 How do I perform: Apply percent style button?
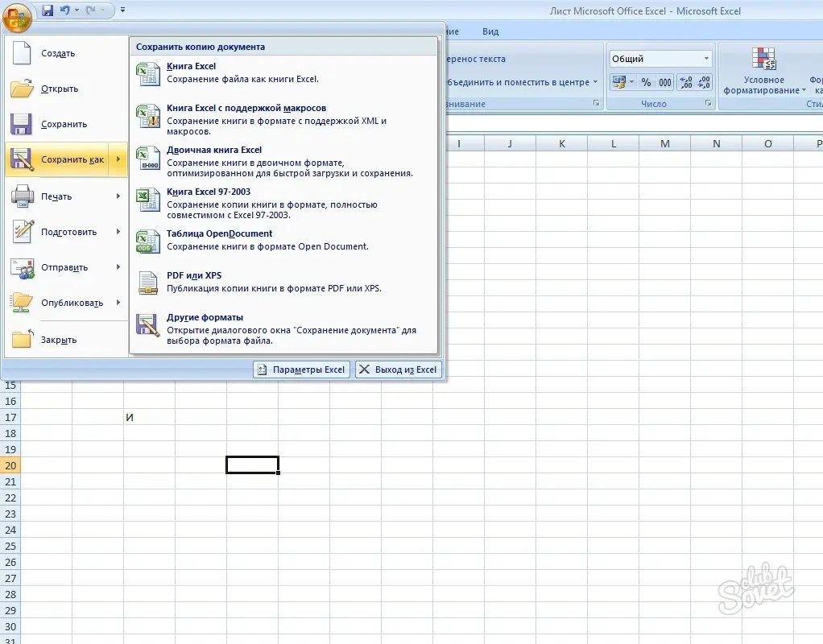(646, 82)
